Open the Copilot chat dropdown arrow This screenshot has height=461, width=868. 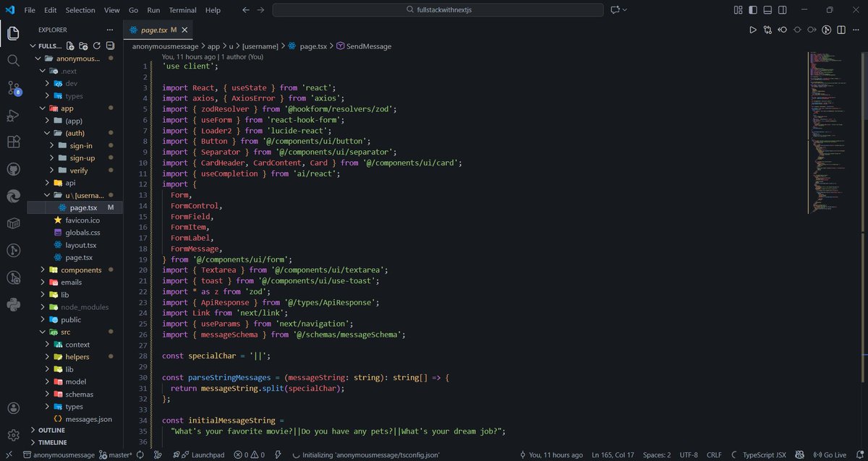click(x=625, y=10)
